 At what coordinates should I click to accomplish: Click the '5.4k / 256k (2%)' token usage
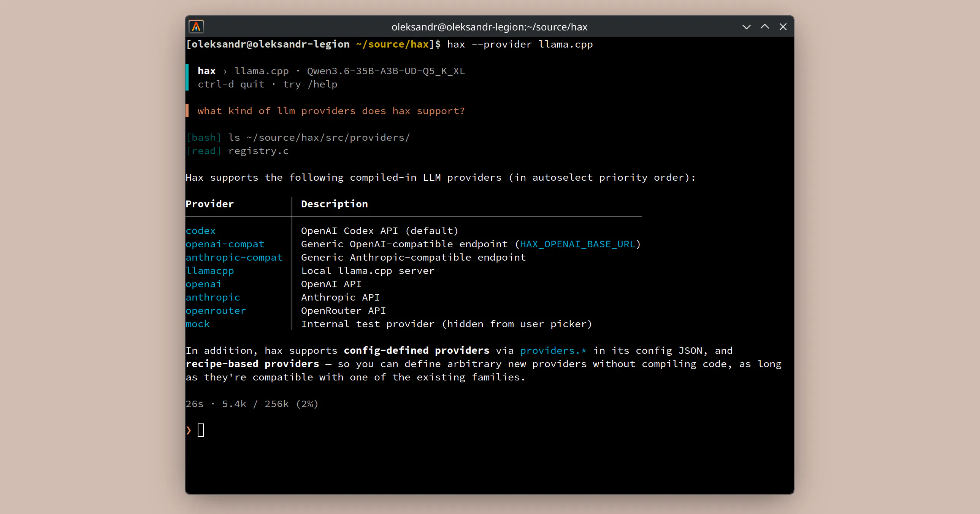coord(270,404)
